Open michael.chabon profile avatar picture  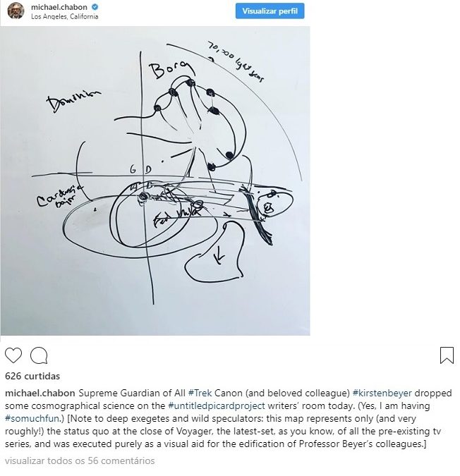coord(16,11)
